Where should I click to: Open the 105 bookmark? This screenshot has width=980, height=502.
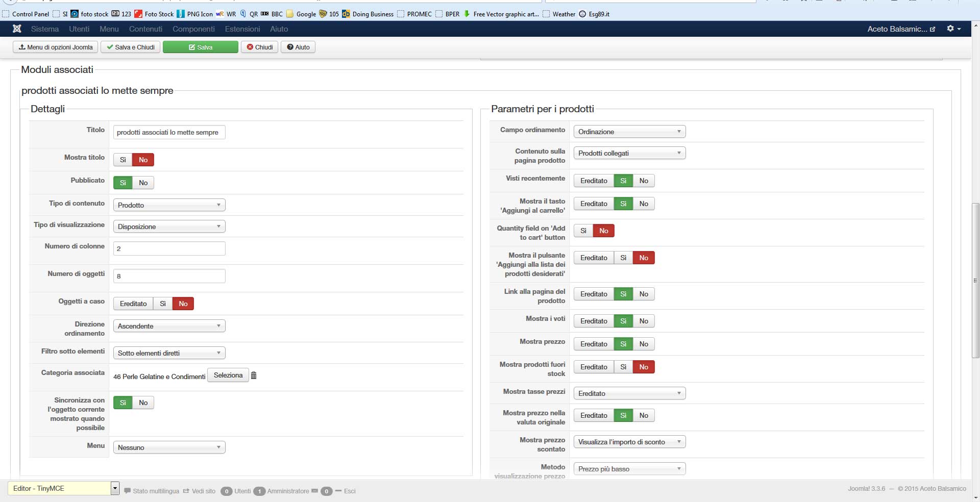[329, 14]
